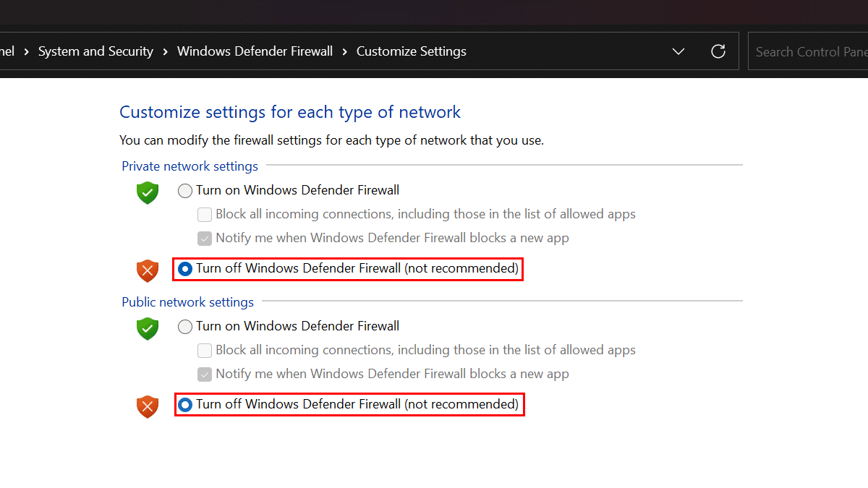The width and height of the screenshot is (868, 488).
Task: Go back to Windows Defender Firewall page
Action: click(x=255, y=51)
